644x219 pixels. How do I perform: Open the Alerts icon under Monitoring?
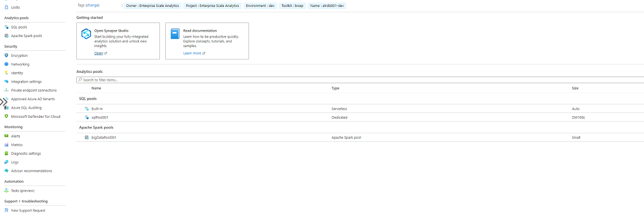6,136
